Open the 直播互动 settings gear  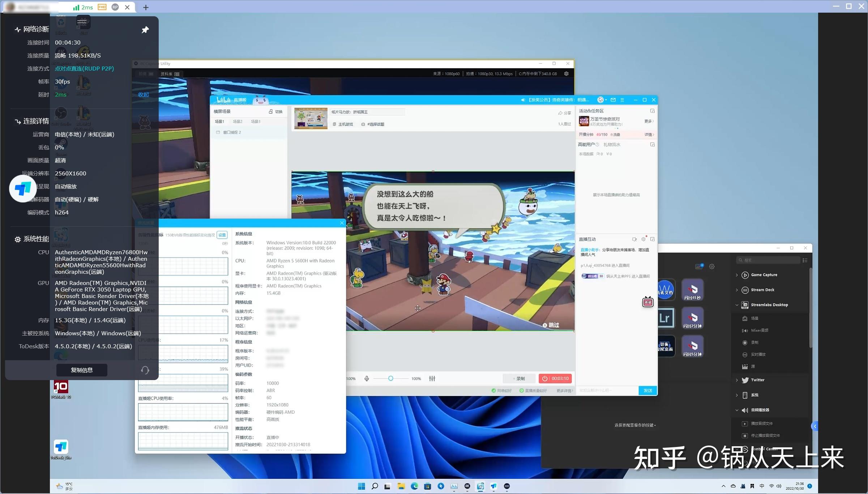(x=643, y=239)
